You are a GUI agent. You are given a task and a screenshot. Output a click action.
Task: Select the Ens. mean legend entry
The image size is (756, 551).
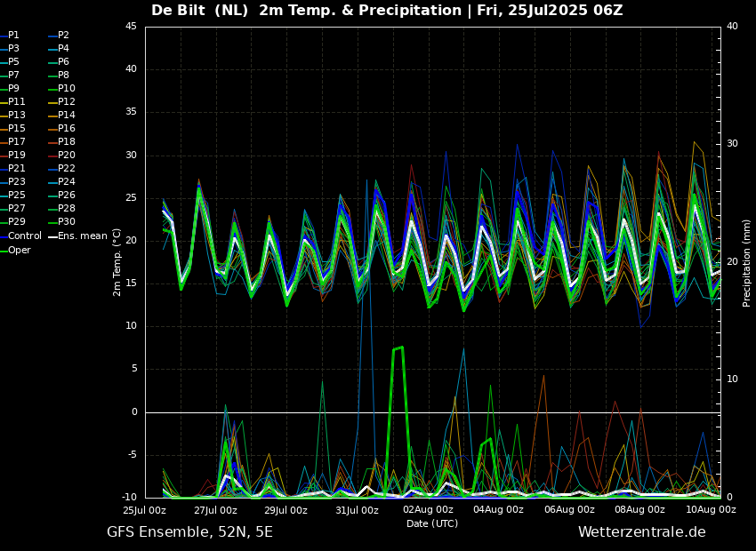82,236
